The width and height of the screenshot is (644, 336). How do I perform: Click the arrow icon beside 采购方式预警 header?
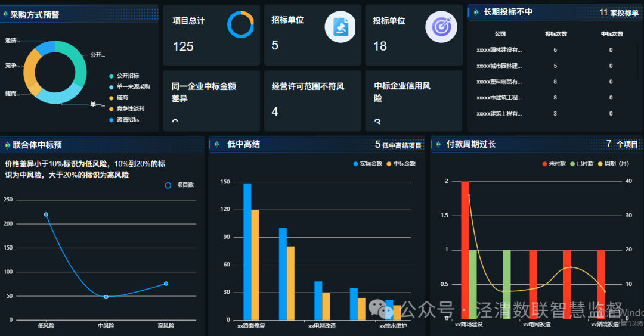pos(5,14)
